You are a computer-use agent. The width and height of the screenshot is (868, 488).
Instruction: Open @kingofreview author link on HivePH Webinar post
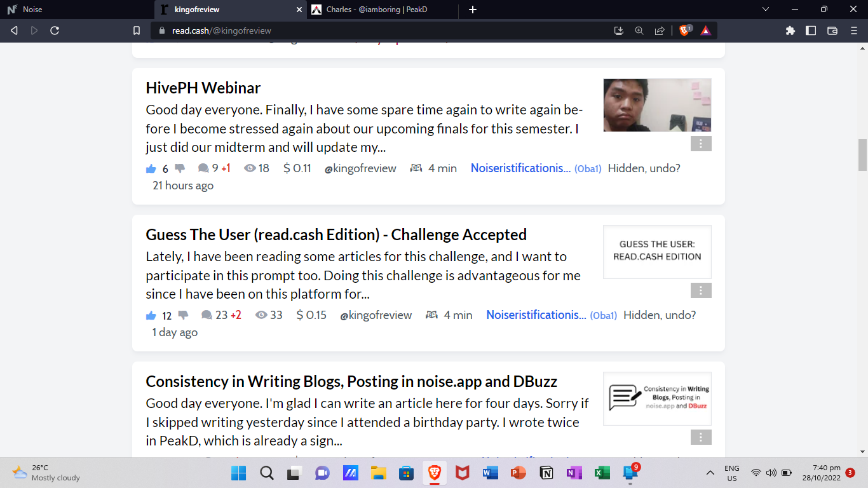click(360, 168)
